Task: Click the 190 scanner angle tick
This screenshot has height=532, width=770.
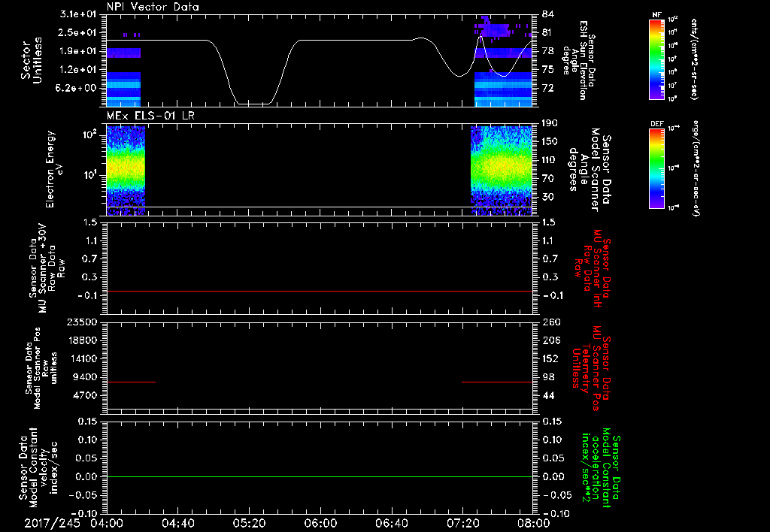Action: pyautogui.click(x=550, y=123)
